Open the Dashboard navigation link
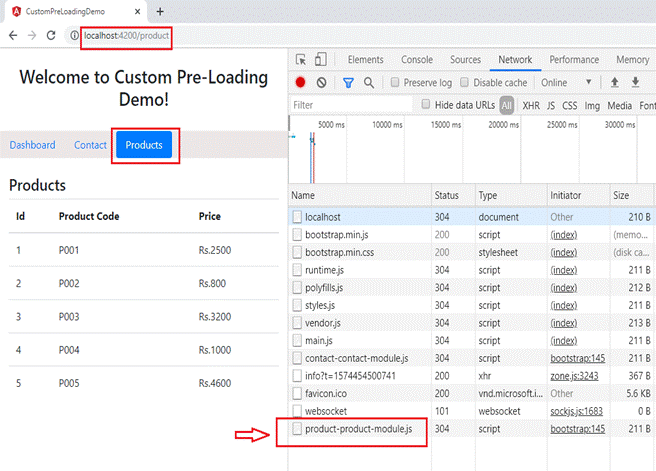Viewport: 656px width, 471px height. tap(32, 145)
